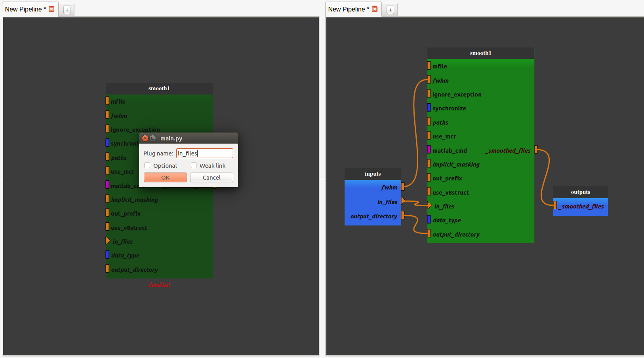Screen dimensions: 644x358
Task: Click the in_files triangle plug in left node
Action: [108, 241]
